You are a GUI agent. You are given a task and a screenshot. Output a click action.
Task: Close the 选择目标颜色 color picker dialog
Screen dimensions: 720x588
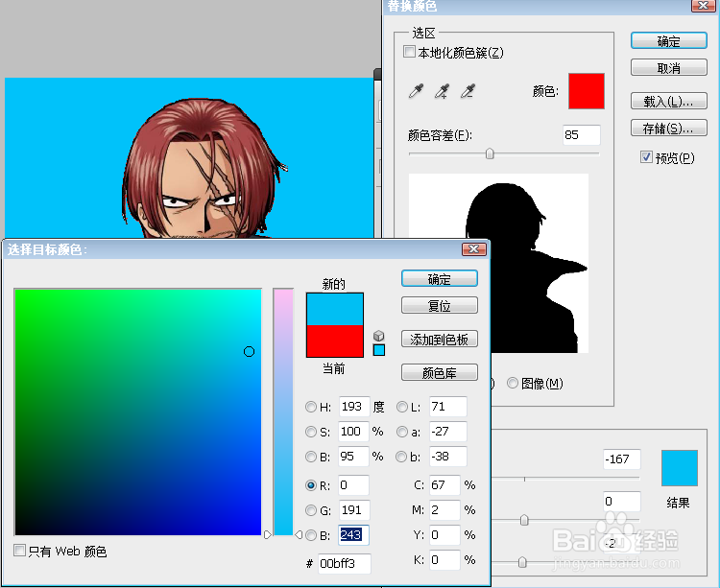click(x=474, y=249)
